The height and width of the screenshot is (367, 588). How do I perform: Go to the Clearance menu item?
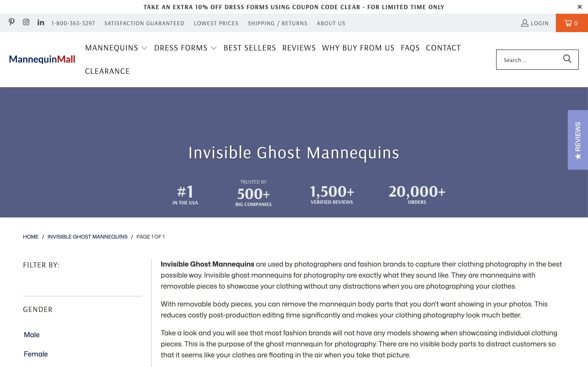click(107, 71)
